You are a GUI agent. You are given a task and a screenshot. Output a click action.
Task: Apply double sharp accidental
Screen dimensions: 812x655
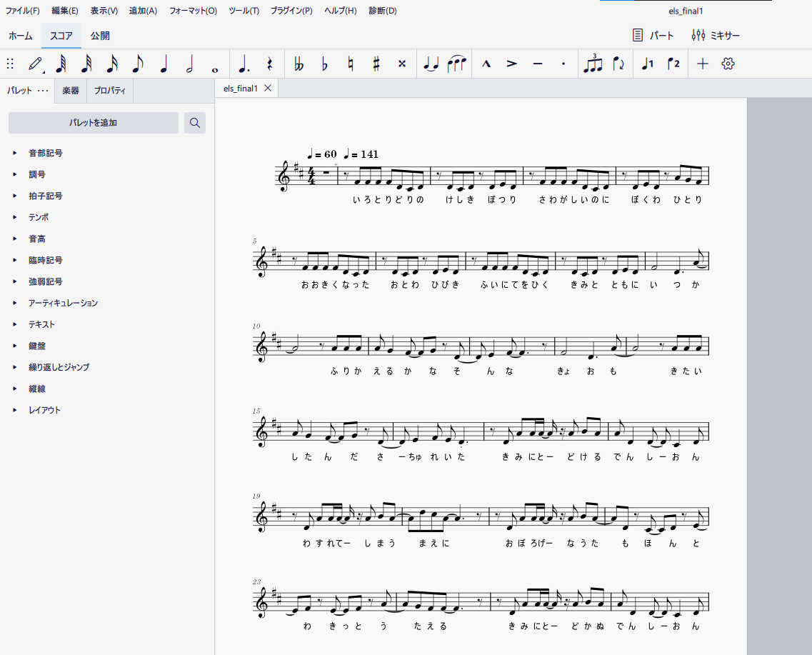pyautogui.click(x=402, y=64)
